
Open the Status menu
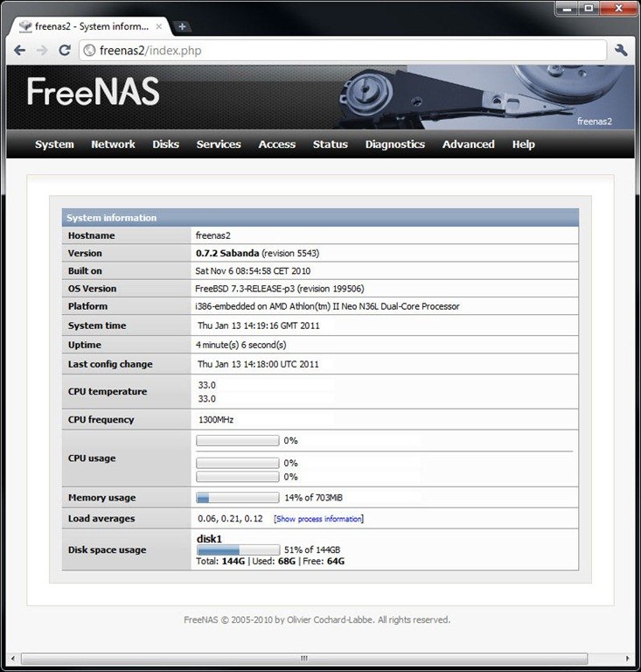coord(330,144)
